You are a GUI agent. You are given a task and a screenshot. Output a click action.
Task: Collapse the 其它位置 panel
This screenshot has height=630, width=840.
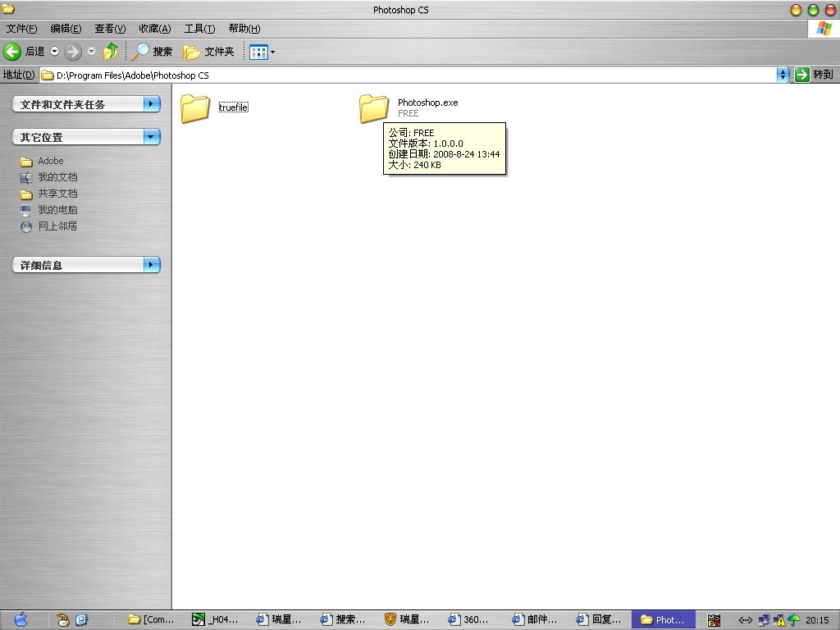(86, 137)
